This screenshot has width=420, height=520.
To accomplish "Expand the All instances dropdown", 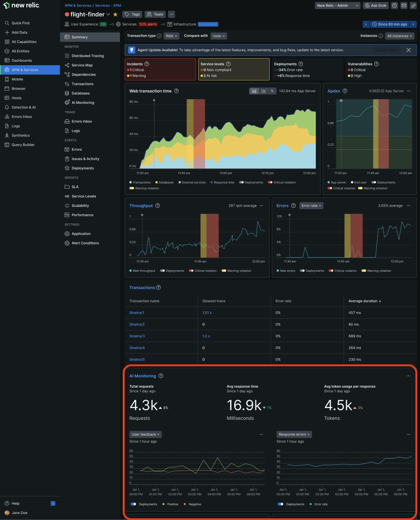I will pyautogui.click(x=400, y=36).
